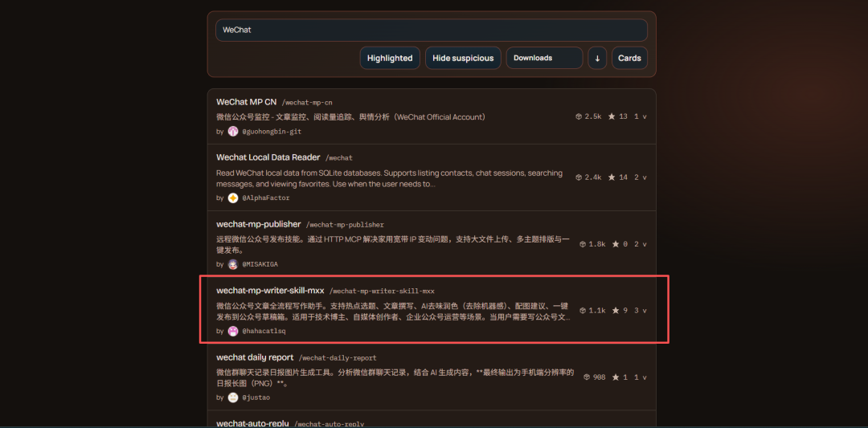Open the Downloads sort dropdown

(544, 58)
